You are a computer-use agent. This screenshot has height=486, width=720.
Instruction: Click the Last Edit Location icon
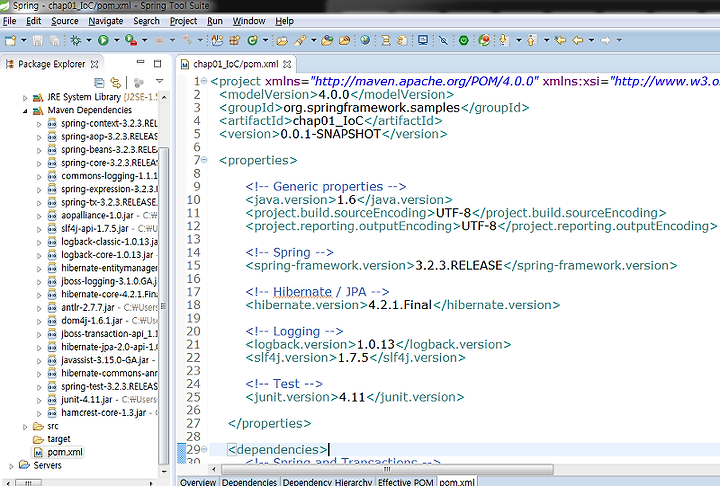pos(560,40)
